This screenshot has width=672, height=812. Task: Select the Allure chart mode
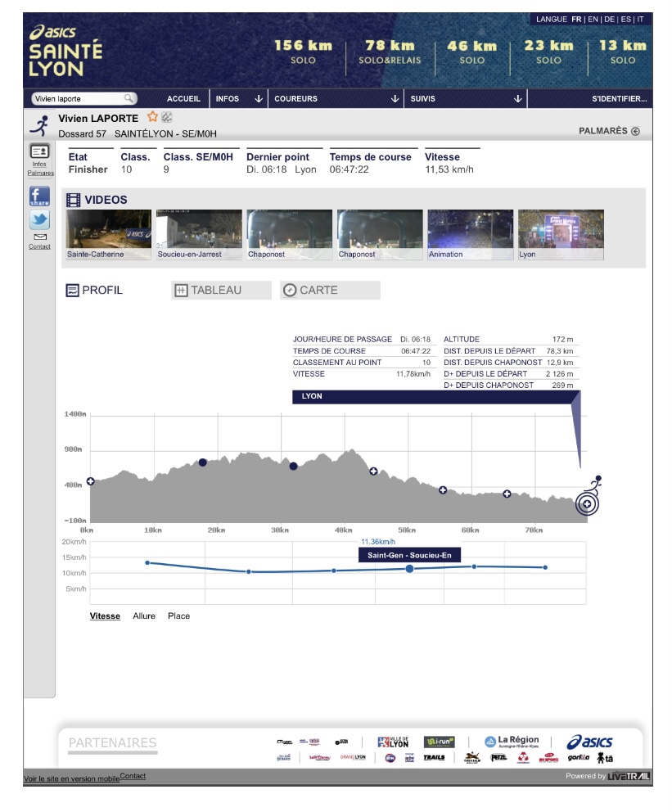point(144,616)
